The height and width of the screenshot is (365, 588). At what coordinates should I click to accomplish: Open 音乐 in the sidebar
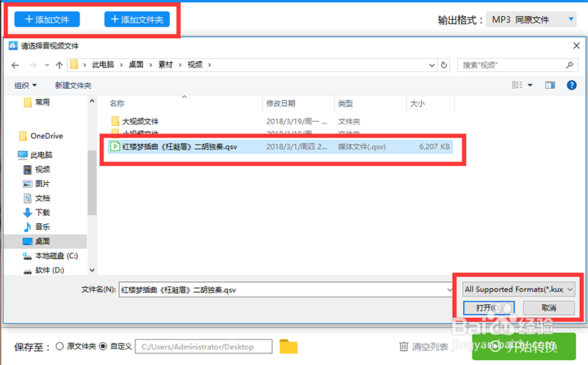[x=43, y=227]
